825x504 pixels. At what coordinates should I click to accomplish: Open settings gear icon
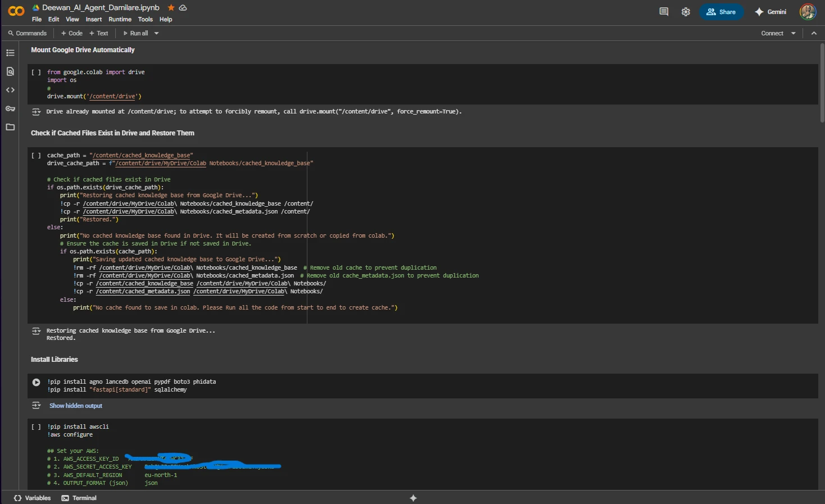pos(686,12)
